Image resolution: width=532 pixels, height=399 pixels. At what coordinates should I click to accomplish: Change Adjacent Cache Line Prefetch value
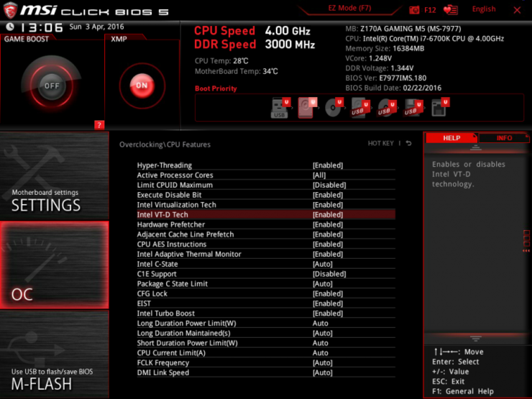click(x=328, y=234)
